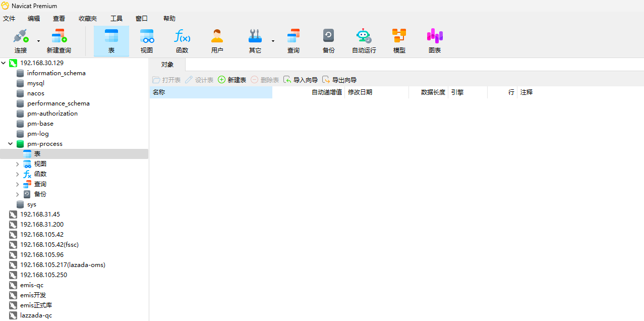Open the dropdown arrow next to 其它

(x=273, y=41)
